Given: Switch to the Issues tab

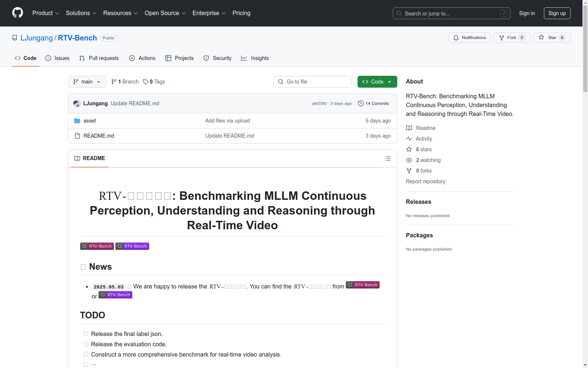Looking at the screenshot, I should pos(57,58).
